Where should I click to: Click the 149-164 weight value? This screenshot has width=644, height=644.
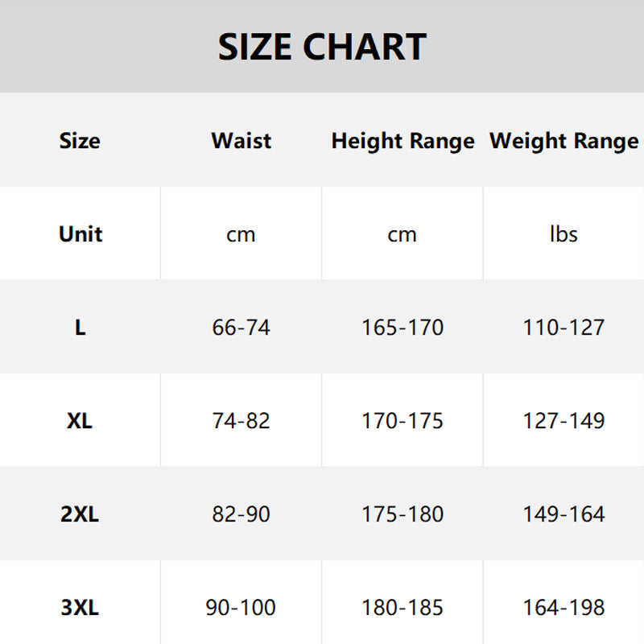563,514
